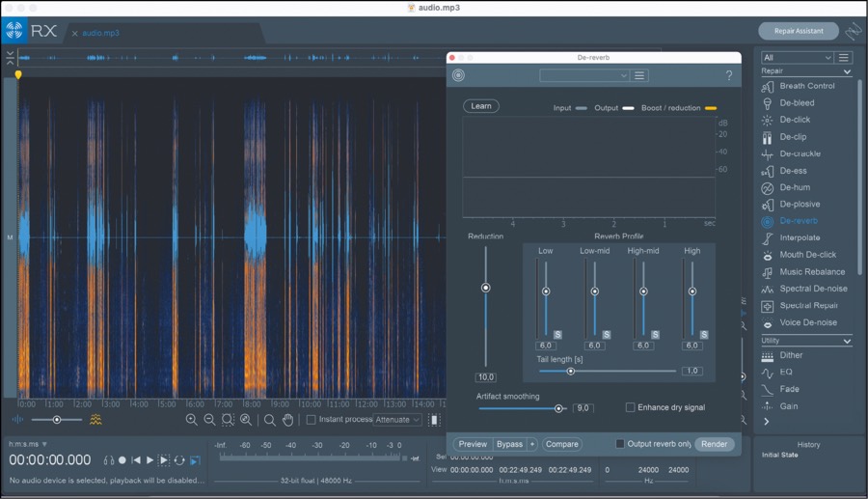The image size is (868, 499).
Task: Open the De-bleed module
Action: tap(788, 102)
